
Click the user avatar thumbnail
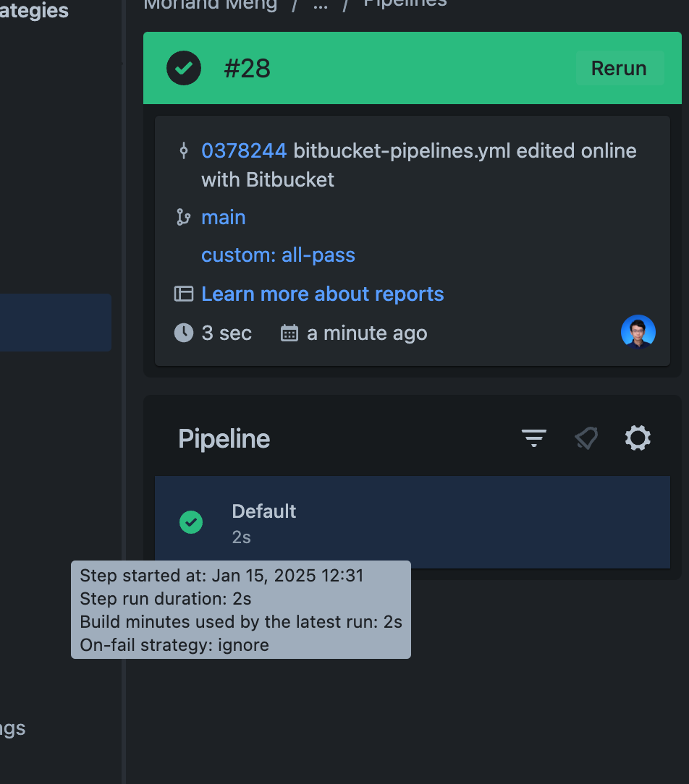tap(638, 331)
